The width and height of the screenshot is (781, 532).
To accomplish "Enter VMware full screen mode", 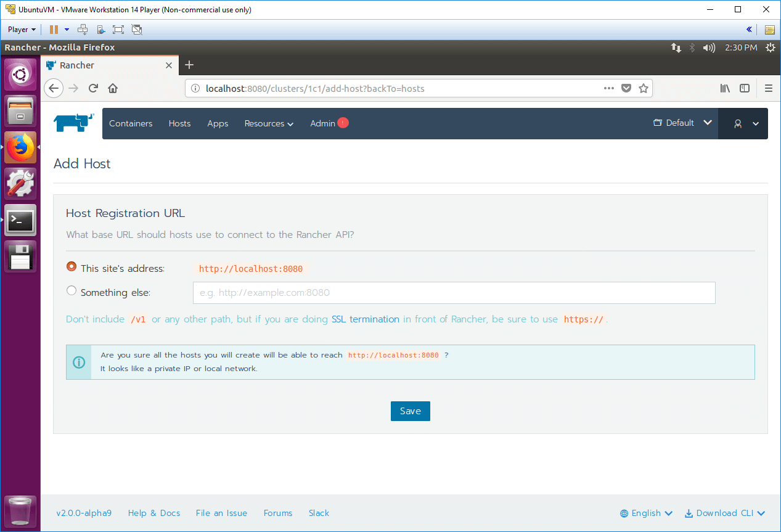I will point(118,29).
